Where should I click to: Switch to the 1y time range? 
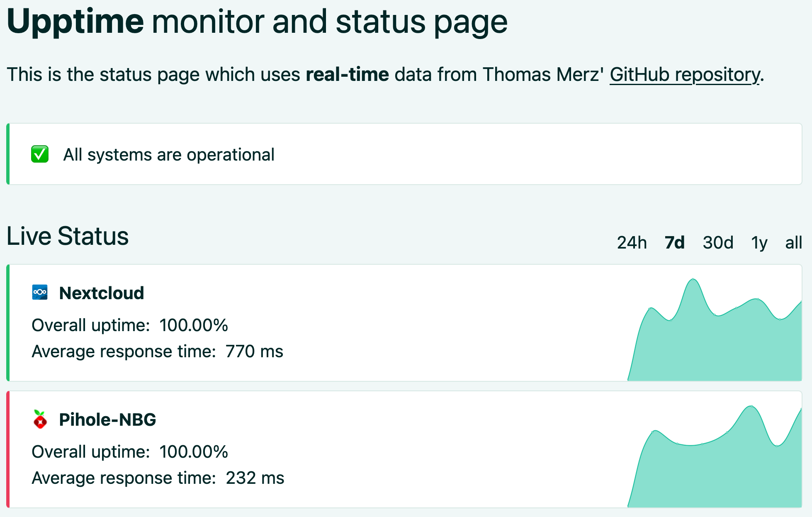point(759,243)
